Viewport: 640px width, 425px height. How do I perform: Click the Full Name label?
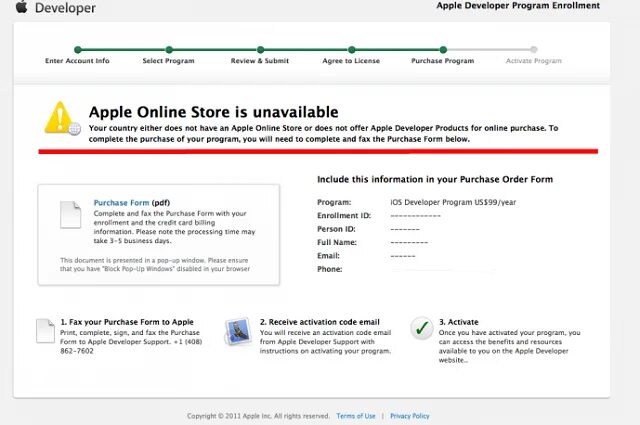coord(337,243)
